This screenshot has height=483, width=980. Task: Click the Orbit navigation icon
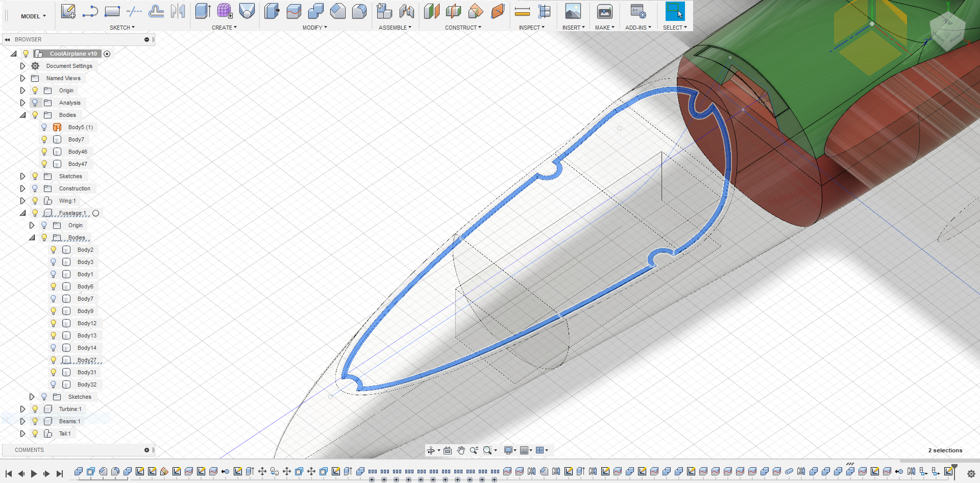432,450
